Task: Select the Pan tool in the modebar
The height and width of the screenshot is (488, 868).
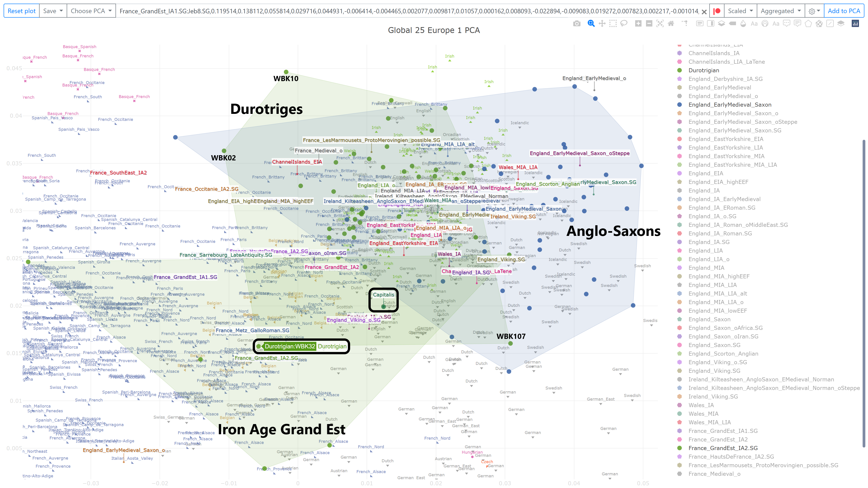Action: point(602,23)
